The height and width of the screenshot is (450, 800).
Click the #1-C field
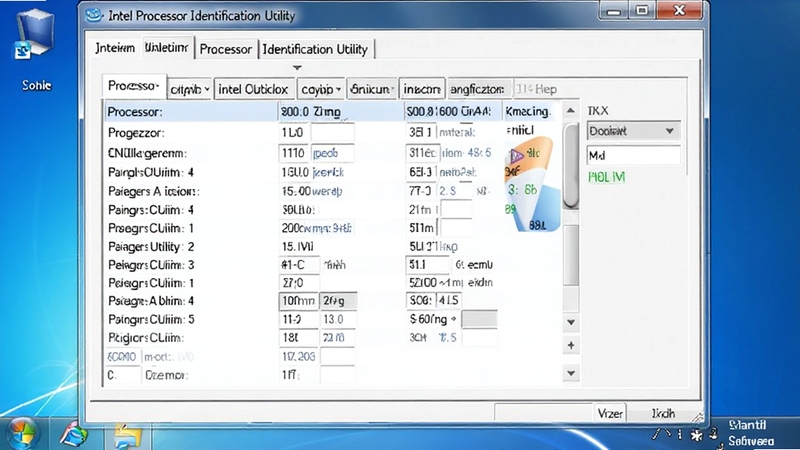click(299, 265)
